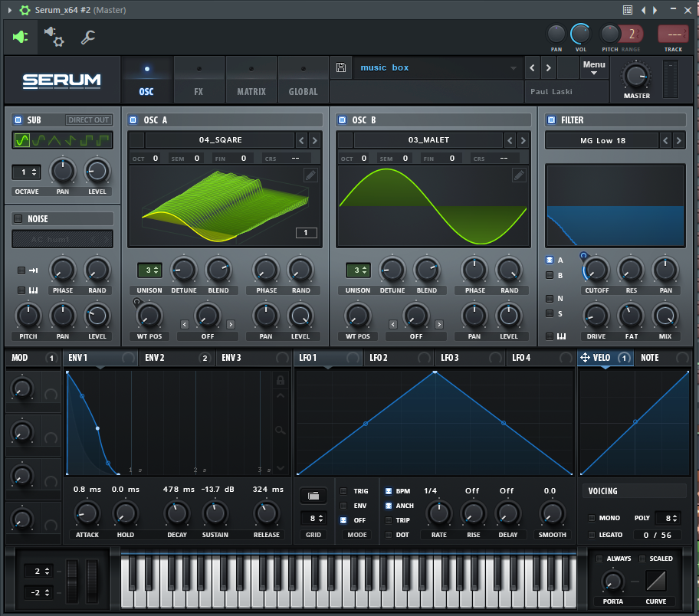This screenshot has height=616, width=699.
Task: Select the ENV 2 tab
Action: click(x=176, y=358)
